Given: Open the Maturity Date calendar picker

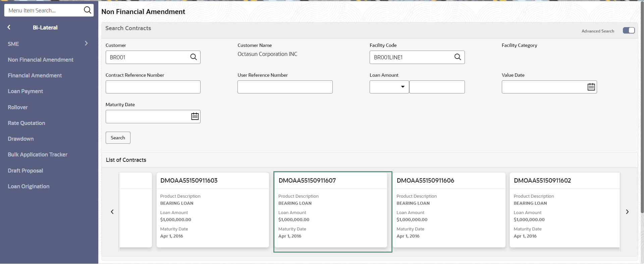Looking at the screenshot, I should [x=195, y=116].
